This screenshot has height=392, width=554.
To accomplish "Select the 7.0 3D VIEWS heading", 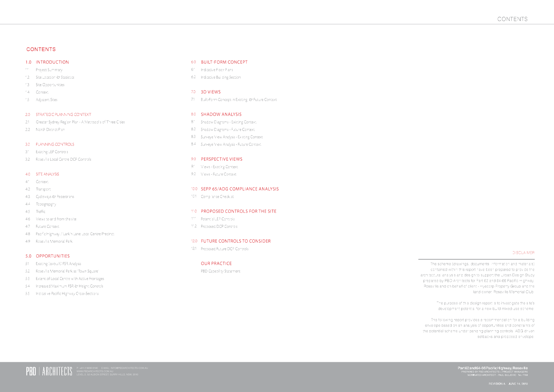I will click(206, 92).
